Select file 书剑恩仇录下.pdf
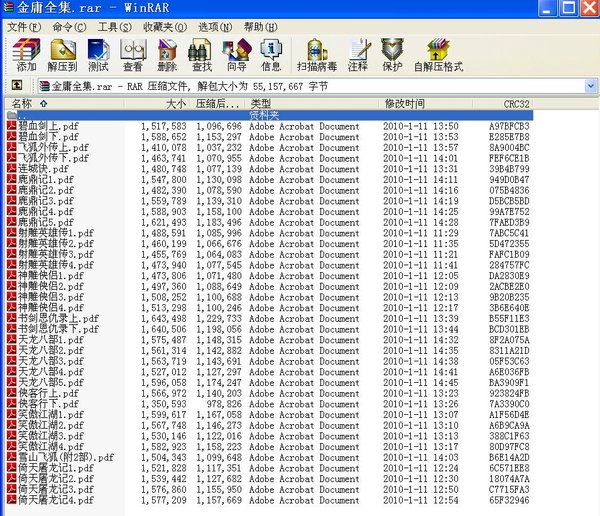This screenshot has height=516, width=600. pyautogui.click(x=59, y=329)
